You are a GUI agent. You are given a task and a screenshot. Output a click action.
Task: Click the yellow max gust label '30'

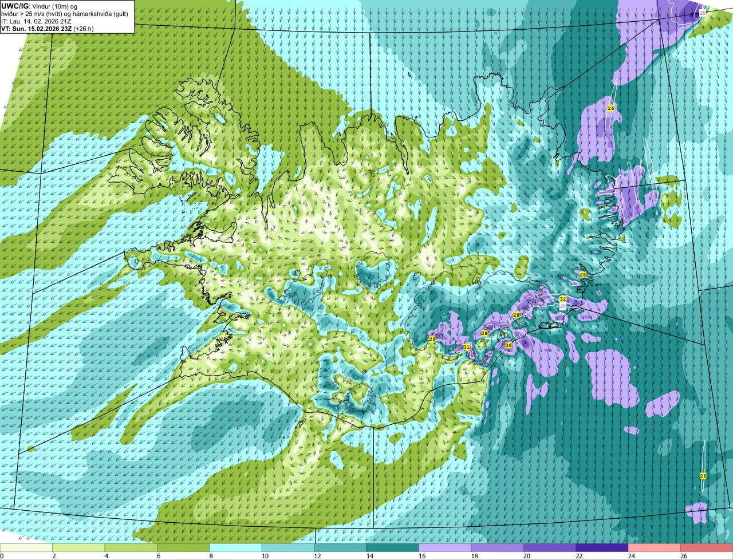coord(508,345)
